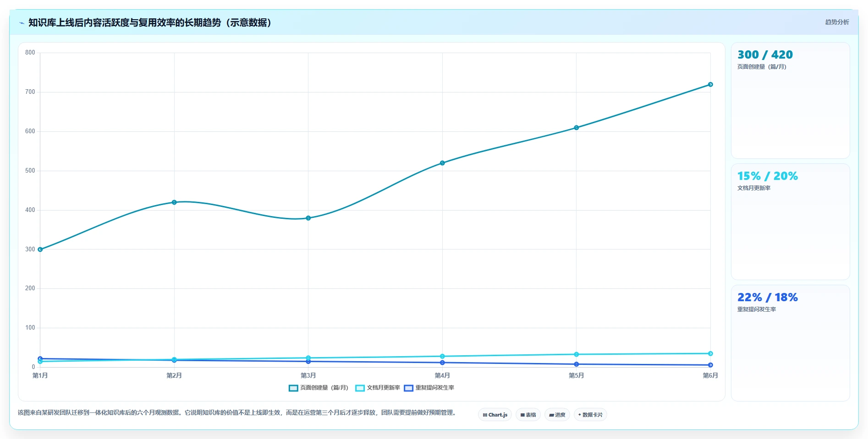Click the 300 y-axis tick label
Viewport: 868px width, 439px height.
(30, 249)
